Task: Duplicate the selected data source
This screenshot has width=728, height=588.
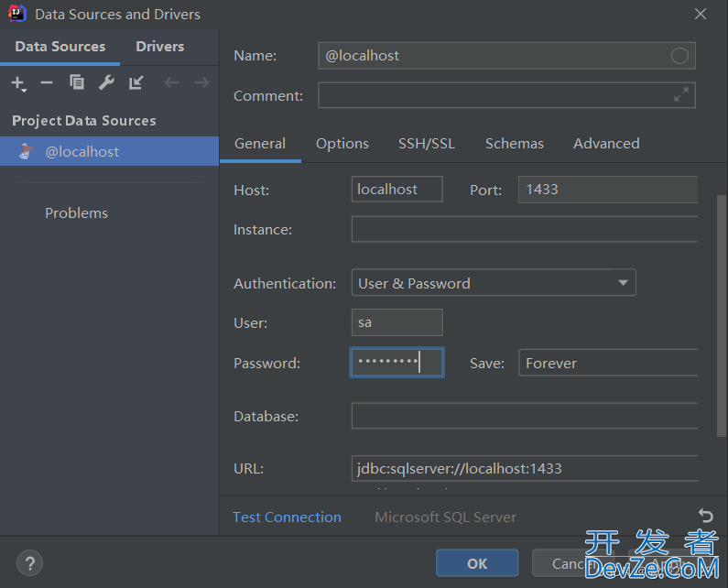Action: click(77, 82)
